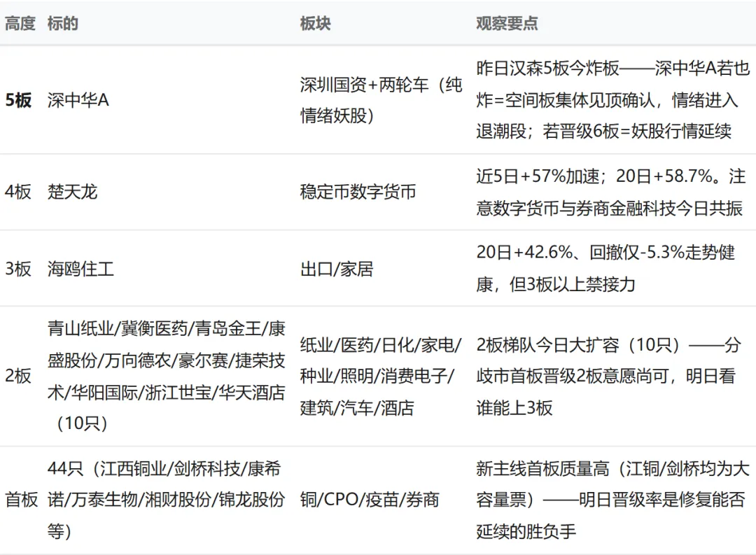Image resolution: width=756 pixels, height=555 pixels.
Task: Click the 观察要点 column header
Action: (507, 23)
